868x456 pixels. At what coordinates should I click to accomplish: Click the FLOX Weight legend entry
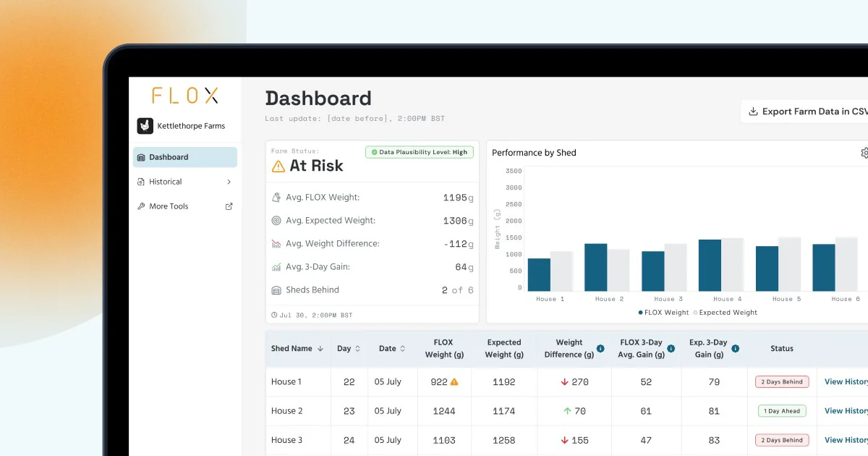tap(663, 313)
